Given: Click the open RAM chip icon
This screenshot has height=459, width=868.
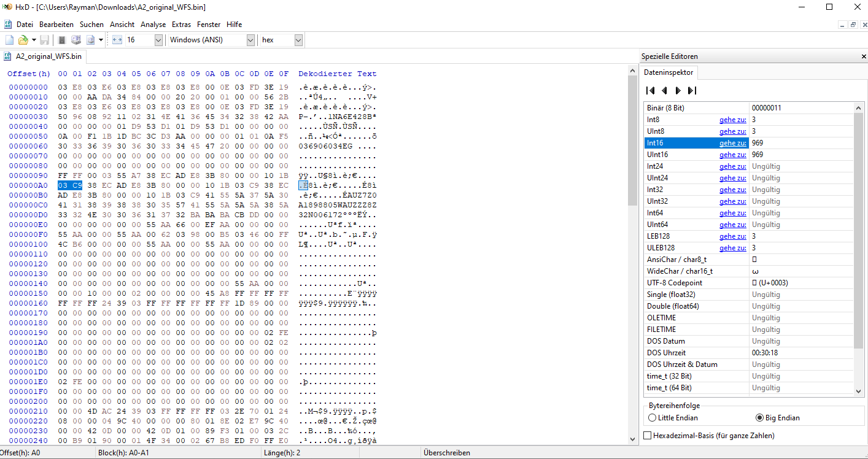Looking at the screenshot, I should click(62, 40).
